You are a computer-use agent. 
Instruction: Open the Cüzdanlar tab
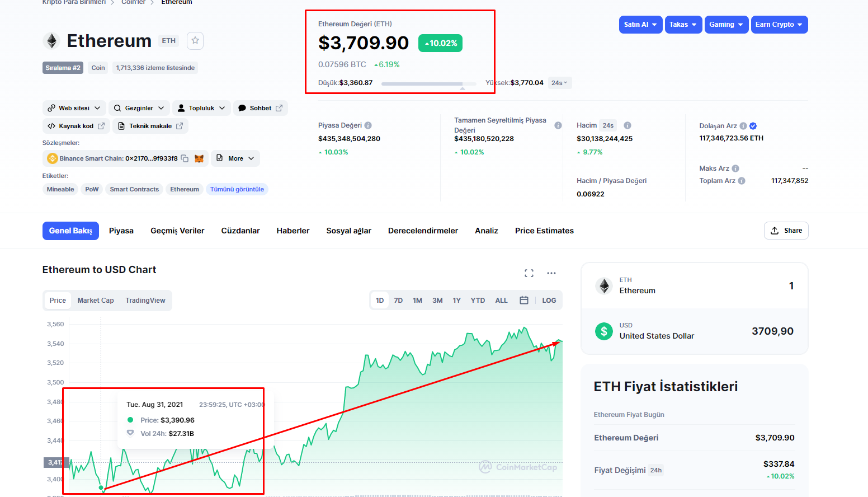point(240,231)
